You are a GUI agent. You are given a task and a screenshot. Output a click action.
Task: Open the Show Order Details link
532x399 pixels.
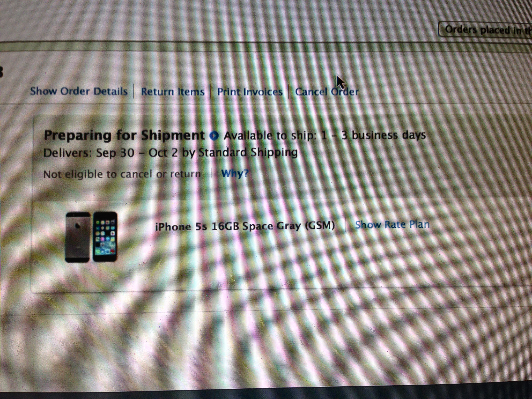coord(79,91)
